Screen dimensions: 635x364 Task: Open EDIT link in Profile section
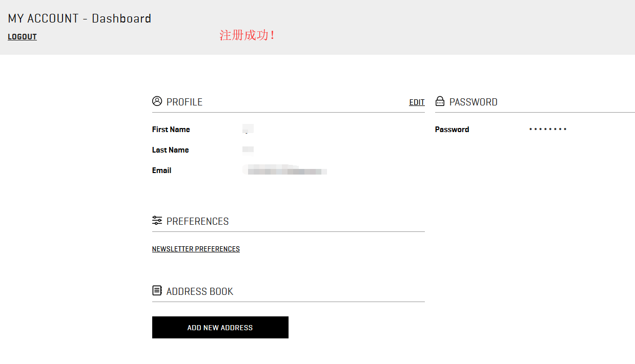pos(417,102)
